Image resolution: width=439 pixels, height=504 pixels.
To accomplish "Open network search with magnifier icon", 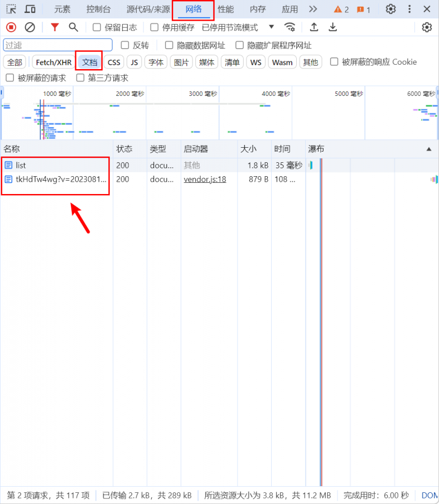I will pyautogui.click(x=73, y=27).
